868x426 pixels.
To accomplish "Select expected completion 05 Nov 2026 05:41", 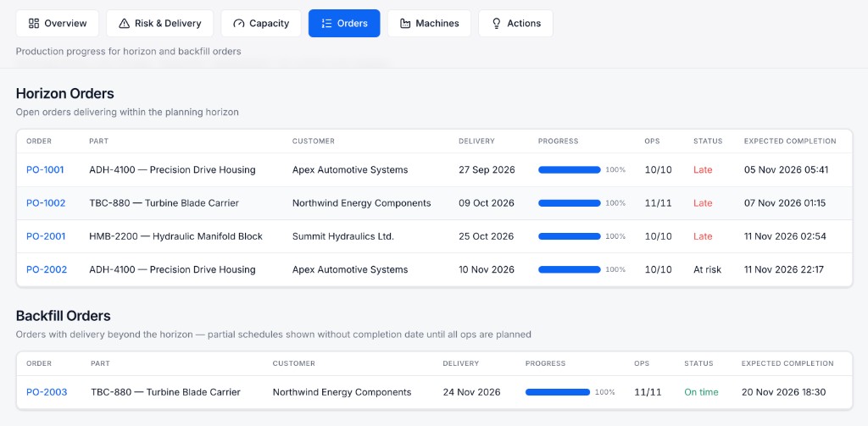I will pos(786,170).
